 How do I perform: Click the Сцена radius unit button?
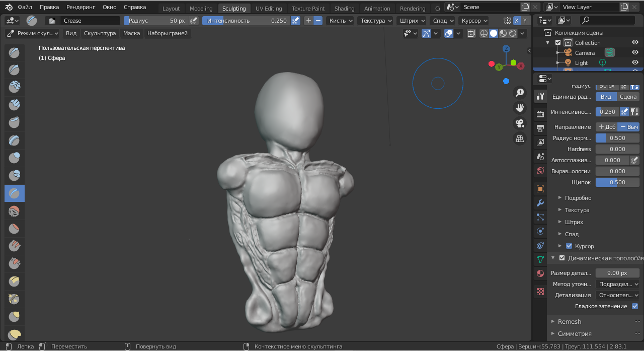tap(628, 97)
